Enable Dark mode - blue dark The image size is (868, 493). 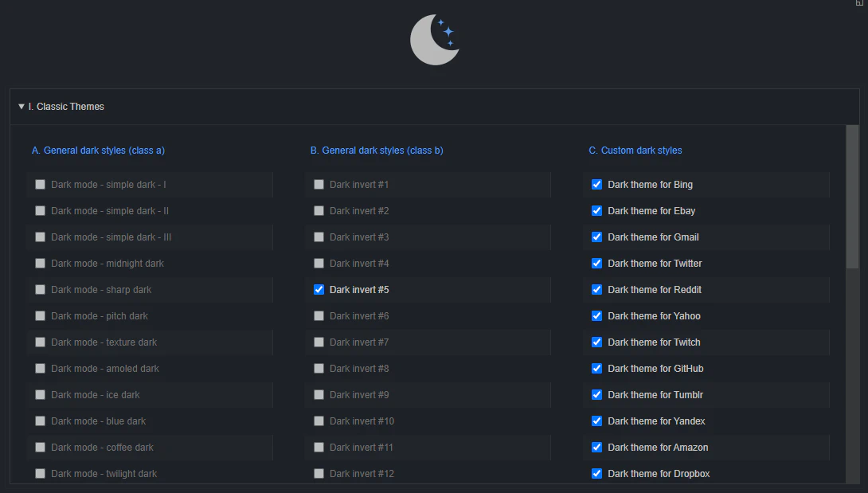coord(41,421)
